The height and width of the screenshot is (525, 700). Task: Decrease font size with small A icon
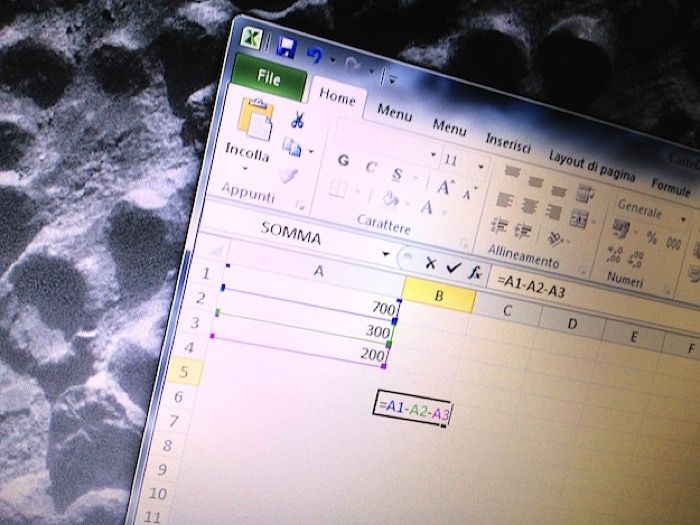[x=467, y=194]
